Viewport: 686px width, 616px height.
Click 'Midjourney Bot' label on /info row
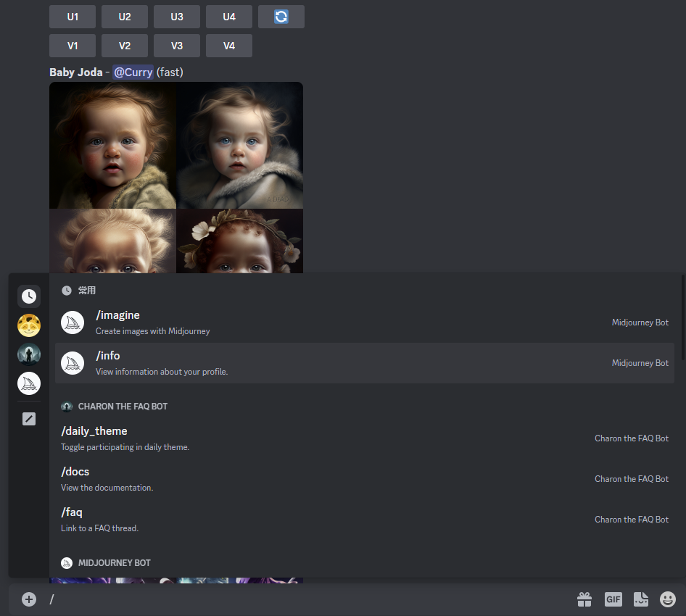coord(640,363)
